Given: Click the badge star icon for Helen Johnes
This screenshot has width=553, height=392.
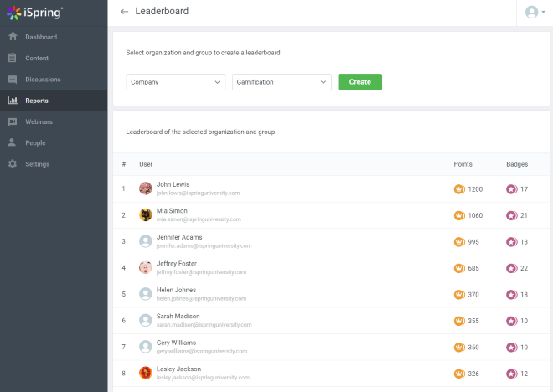Looking at the screenshot, I should click(x=511, y=294).
